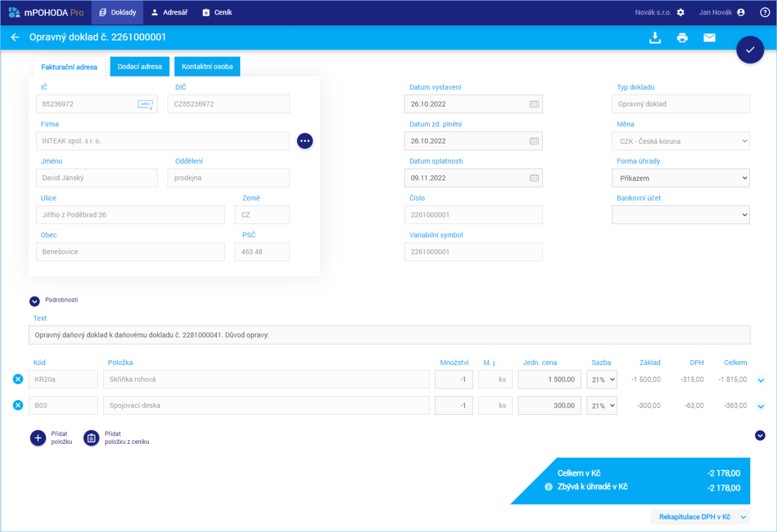Click the Země field CZ
The image size is (777, 532).
(x=262, y=215)
